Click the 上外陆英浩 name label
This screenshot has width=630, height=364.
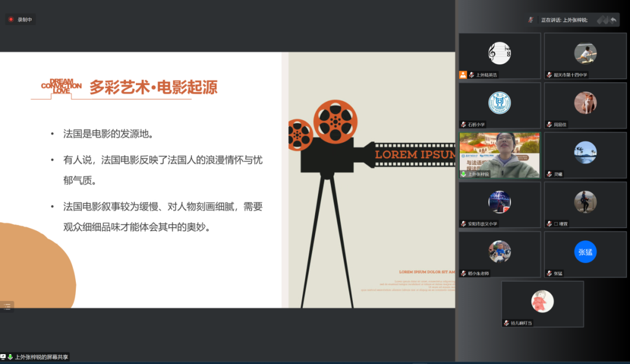coord(486,75)
